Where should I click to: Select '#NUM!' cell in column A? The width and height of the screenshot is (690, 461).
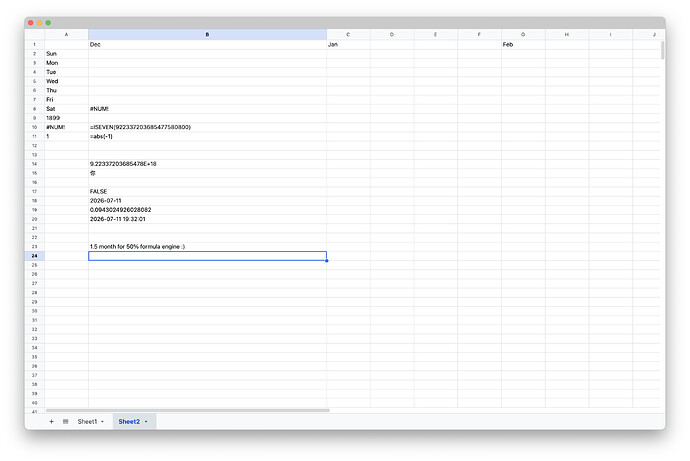click(x=66, y=127)
